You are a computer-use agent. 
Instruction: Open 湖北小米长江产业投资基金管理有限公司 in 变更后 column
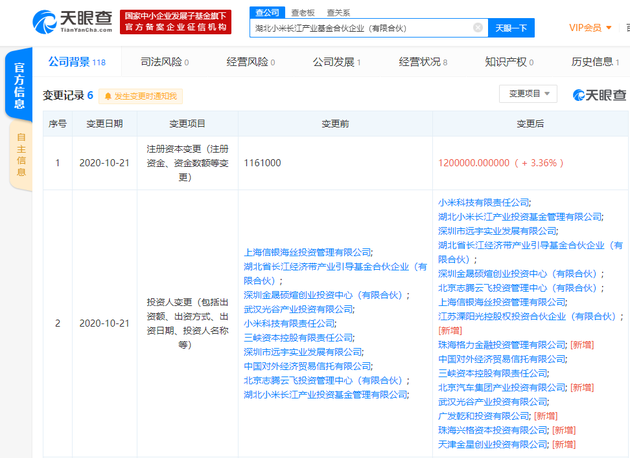[x=520, y=217]
